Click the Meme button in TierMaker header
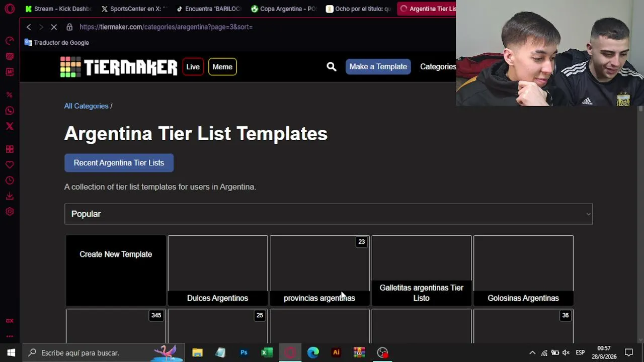 (x=222, y=67)
